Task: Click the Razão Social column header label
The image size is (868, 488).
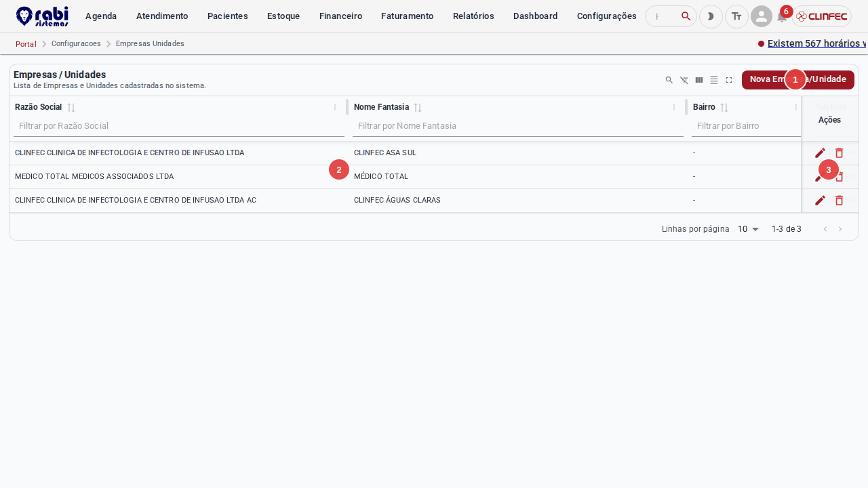Action: (x=38, y=107)
